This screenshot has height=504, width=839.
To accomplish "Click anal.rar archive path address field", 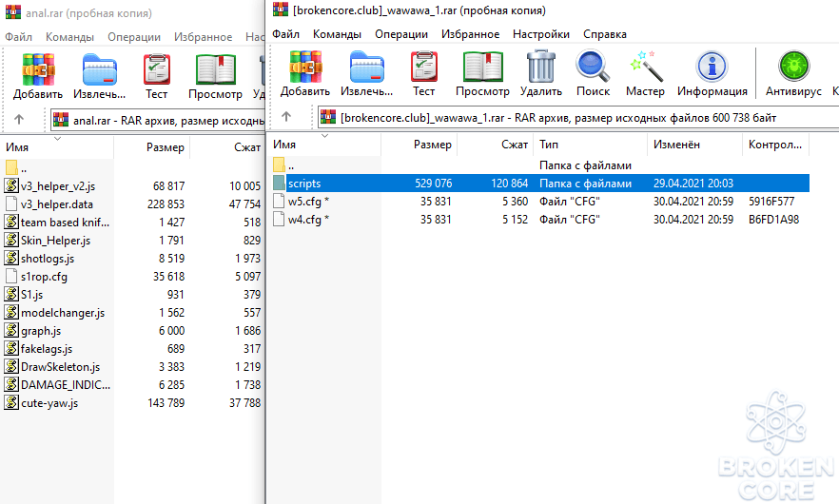I will point(158,121).
